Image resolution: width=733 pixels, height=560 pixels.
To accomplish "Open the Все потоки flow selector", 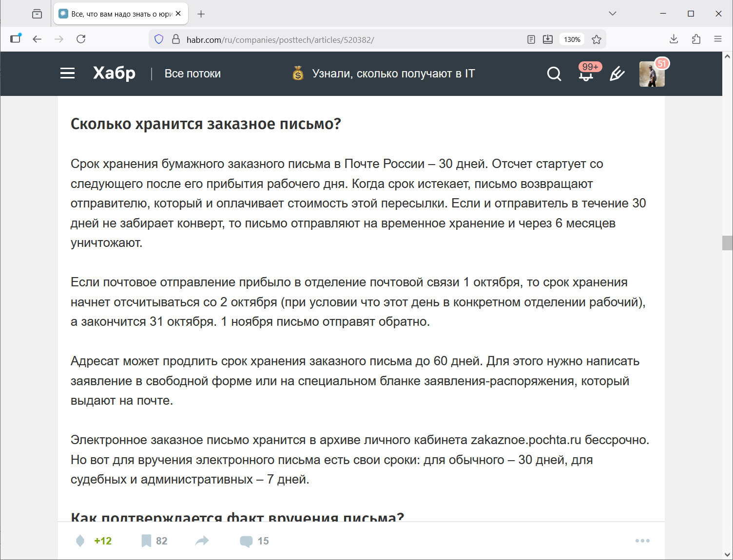I will click(193, 74).
